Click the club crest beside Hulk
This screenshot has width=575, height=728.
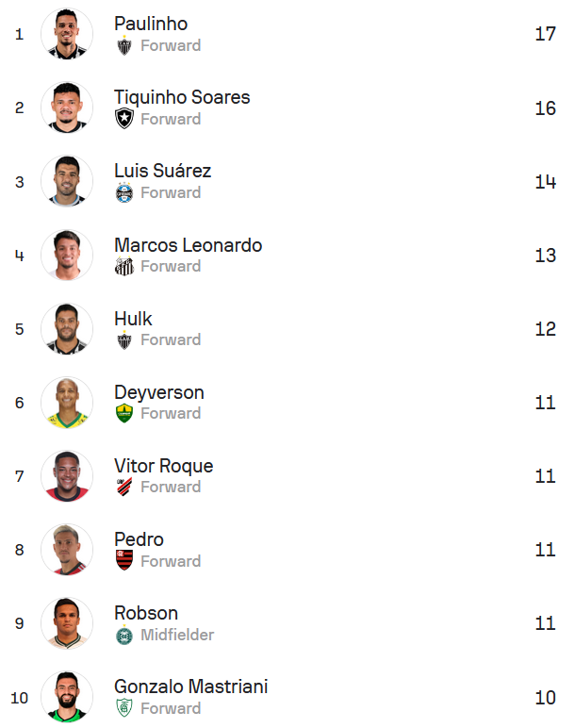[124, 339]
